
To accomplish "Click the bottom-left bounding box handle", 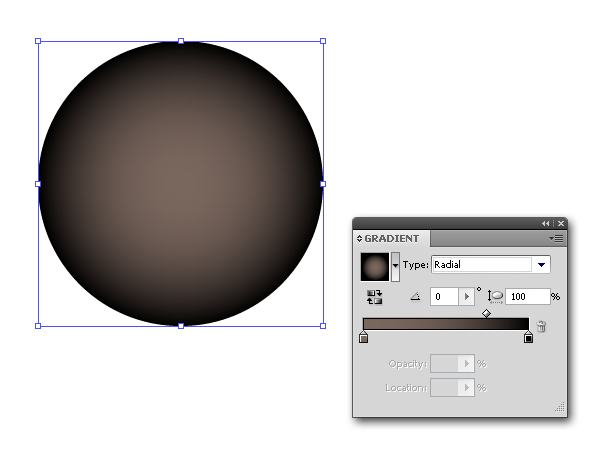I will click(x=38, y=326).
